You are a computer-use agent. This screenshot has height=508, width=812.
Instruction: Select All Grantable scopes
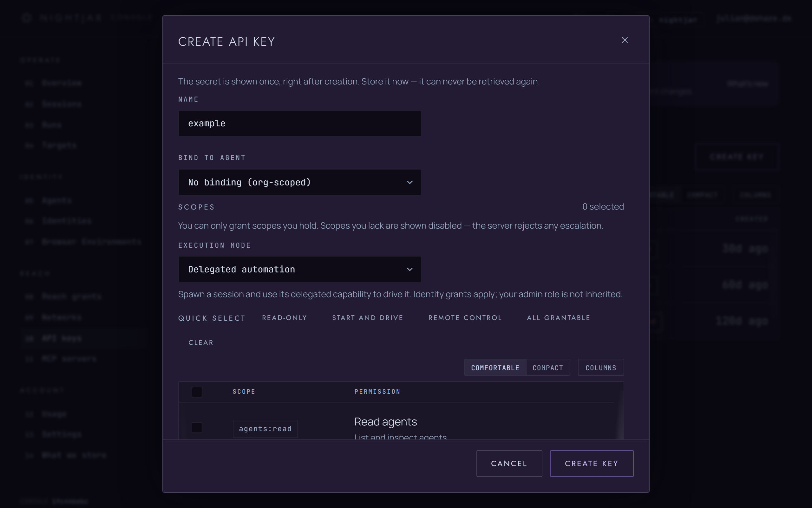coord(558,318)
